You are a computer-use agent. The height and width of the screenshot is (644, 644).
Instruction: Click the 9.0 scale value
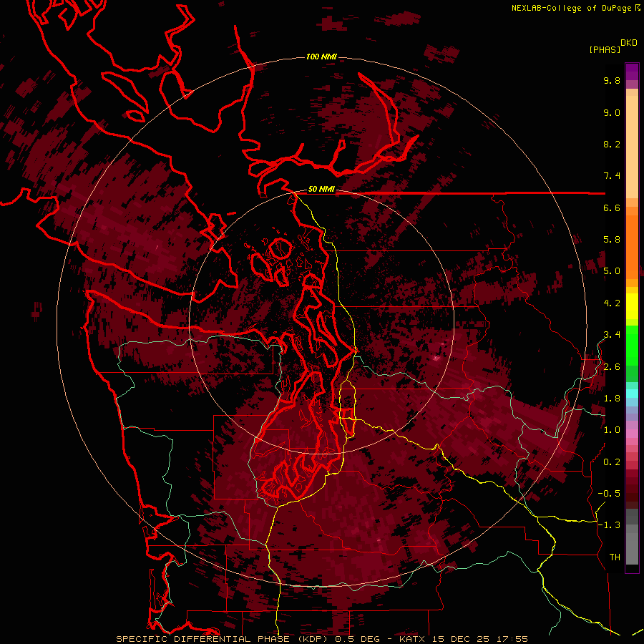pos(612,112)
